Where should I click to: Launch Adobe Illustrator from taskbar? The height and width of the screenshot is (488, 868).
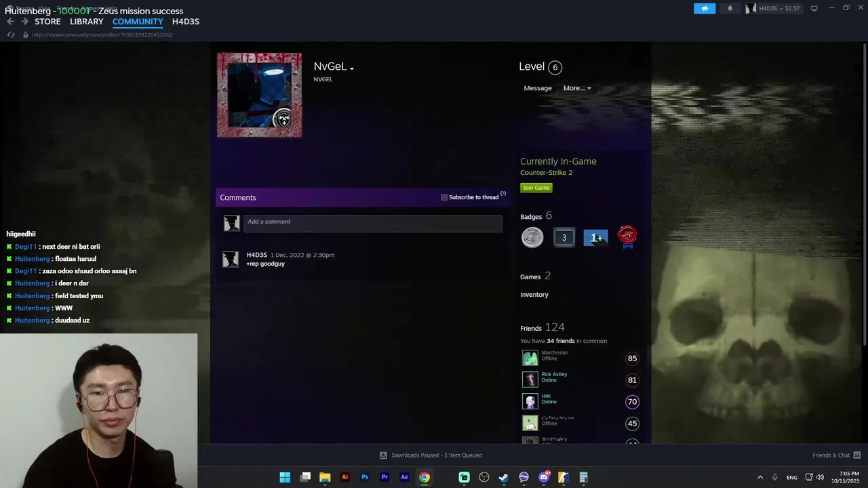coord(344,477)
